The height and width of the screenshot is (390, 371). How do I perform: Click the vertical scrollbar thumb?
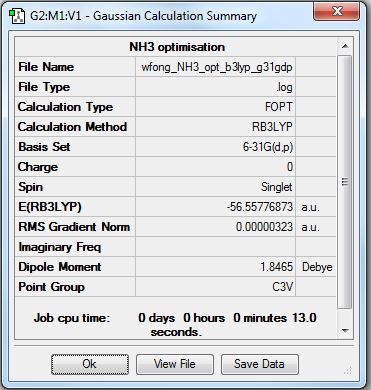tap(345, 182)
